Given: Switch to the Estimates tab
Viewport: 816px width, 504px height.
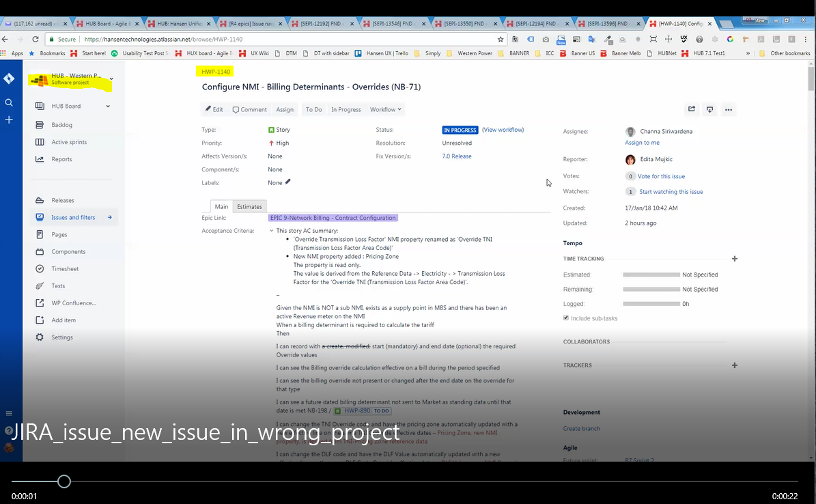Looking at the screenshot, I should point(249,207).
